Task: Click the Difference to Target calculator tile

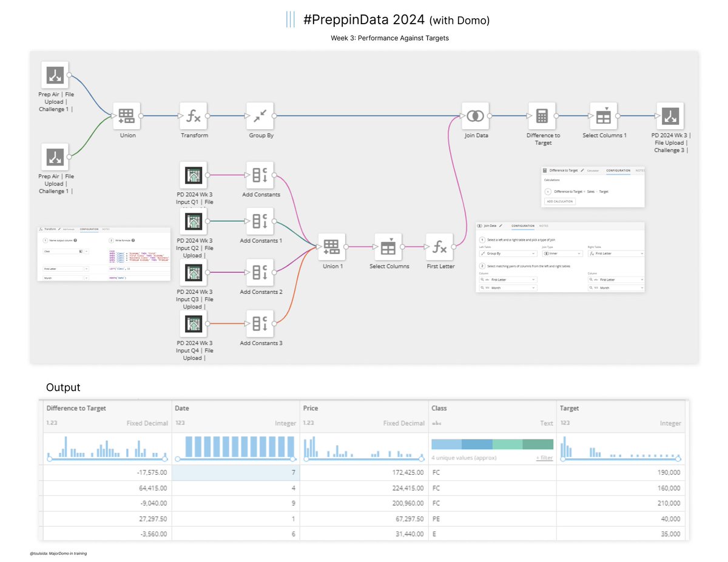Action: point(542,115)
